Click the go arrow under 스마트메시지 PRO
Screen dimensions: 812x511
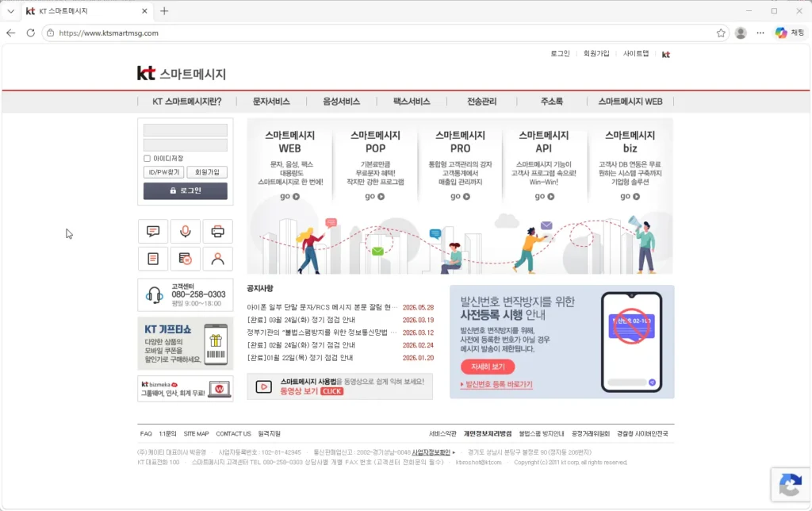461,197
